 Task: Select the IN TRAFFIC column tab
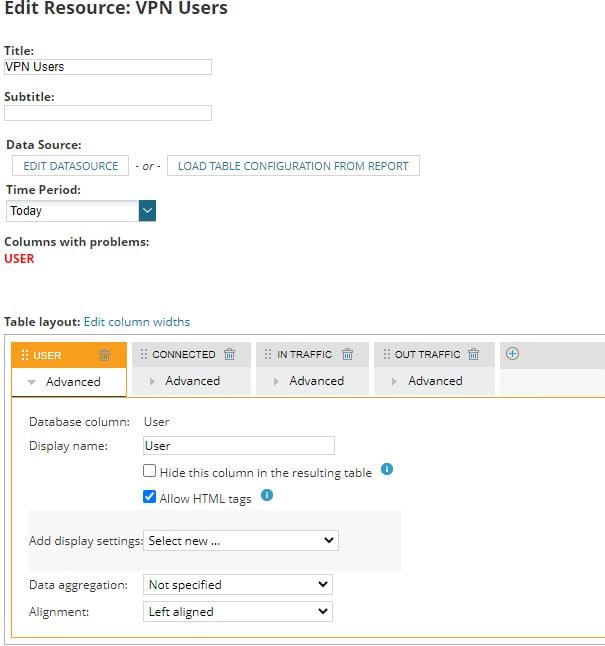(x=304, y=354)
